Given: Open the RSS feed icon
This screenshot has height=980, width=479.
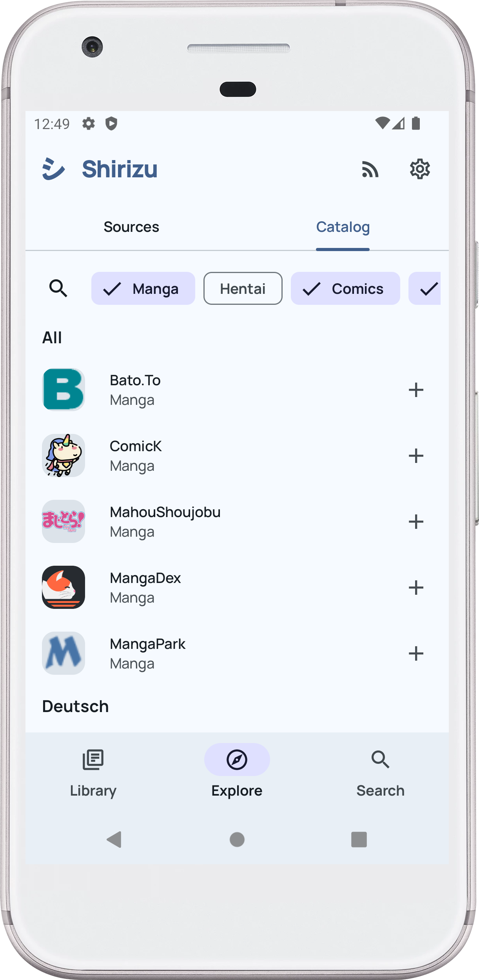Looking at the screenshot, I should 370,169.
